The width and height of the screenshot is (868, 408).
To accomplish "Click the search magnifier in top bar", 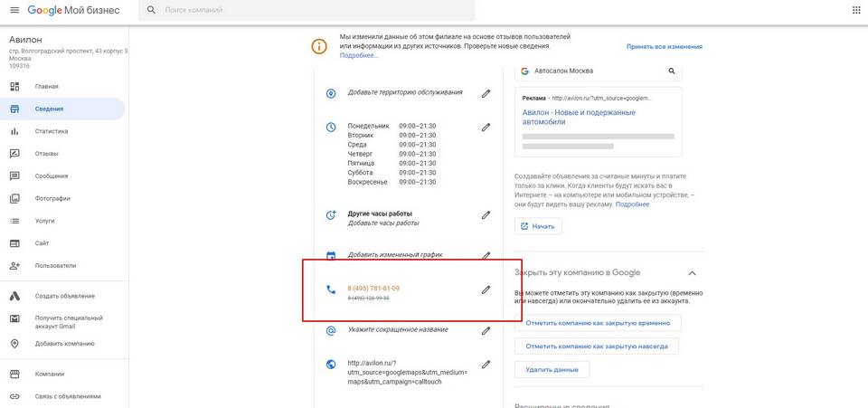I will pyautogui.click(x=151, y=11).
